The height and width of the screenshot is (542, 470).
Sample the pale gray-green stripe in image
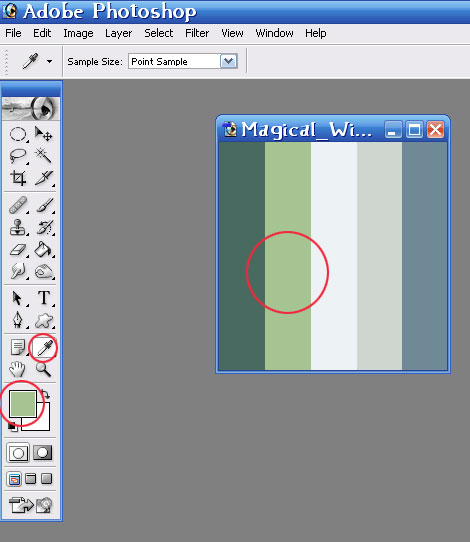379,256
